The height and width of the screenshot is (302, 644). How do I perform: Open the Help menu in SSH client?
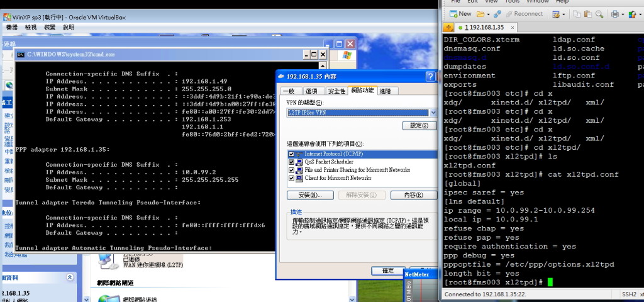pyautogui.click(x=562, y=2)
